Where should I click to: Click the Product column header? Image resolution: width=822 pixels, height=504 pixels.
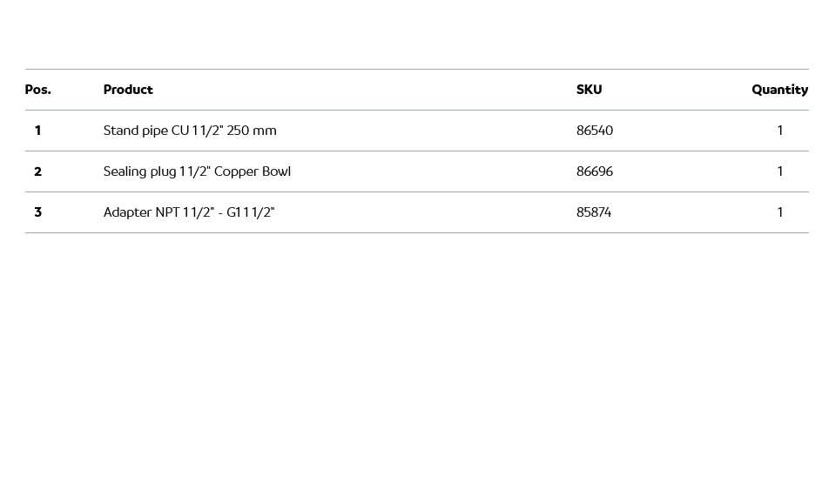point(128,90)
